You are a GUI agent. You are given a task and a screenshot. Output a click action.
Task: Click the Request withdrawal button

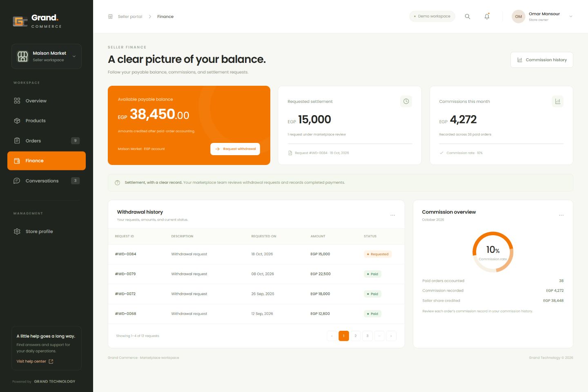pos(235,149)
